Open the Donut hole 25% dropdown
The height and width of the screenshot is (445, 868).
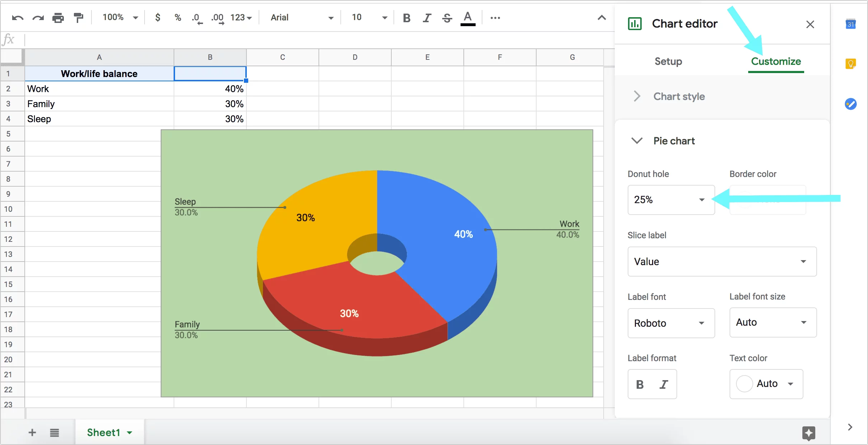click(671, 200)
